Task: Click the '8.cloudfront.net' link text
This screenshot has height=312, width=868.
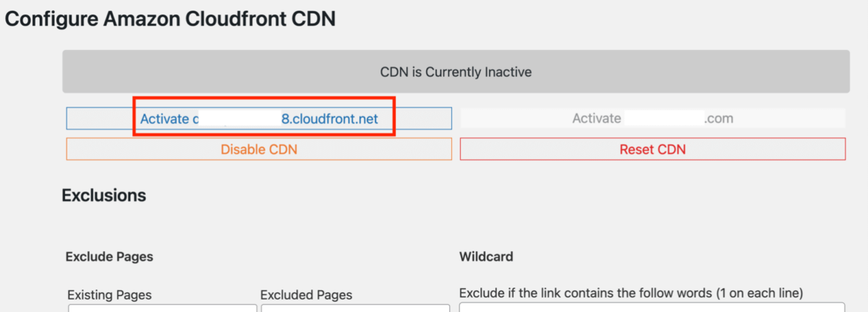Action: pyautogui.click(x=330, y=119)
